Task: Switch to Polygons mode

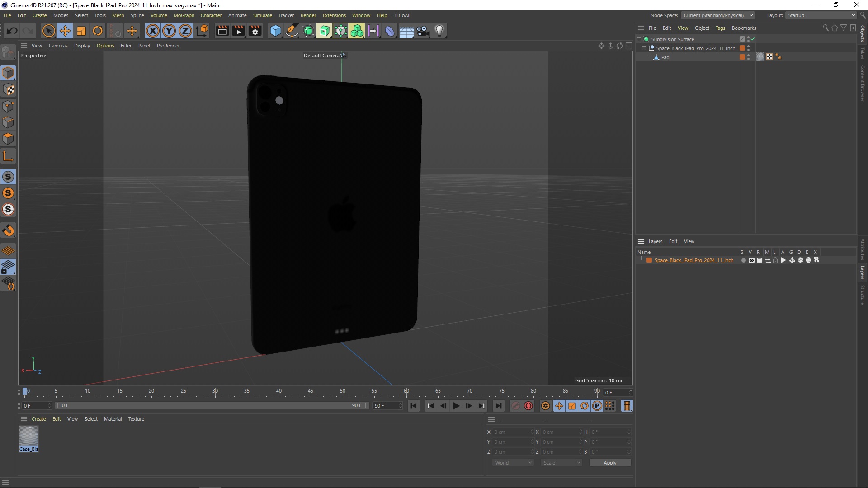Action: click(x=8, y=139)
